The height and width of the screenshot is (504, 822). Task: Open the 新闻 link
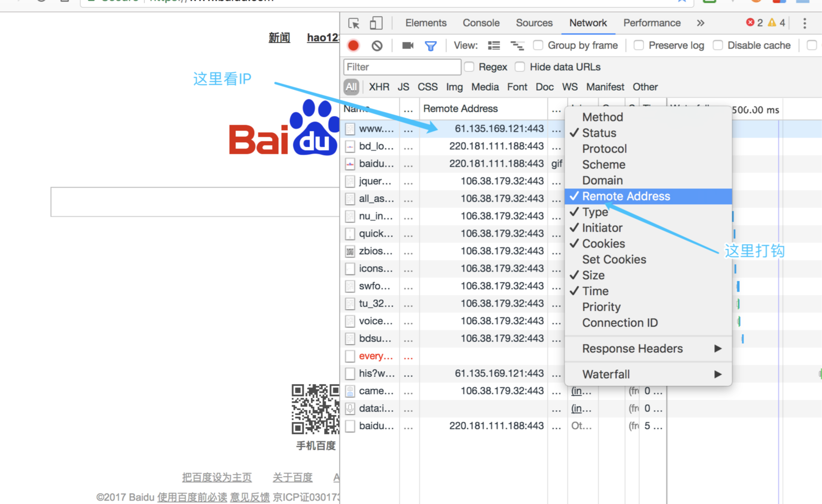(x=279, y=38)
